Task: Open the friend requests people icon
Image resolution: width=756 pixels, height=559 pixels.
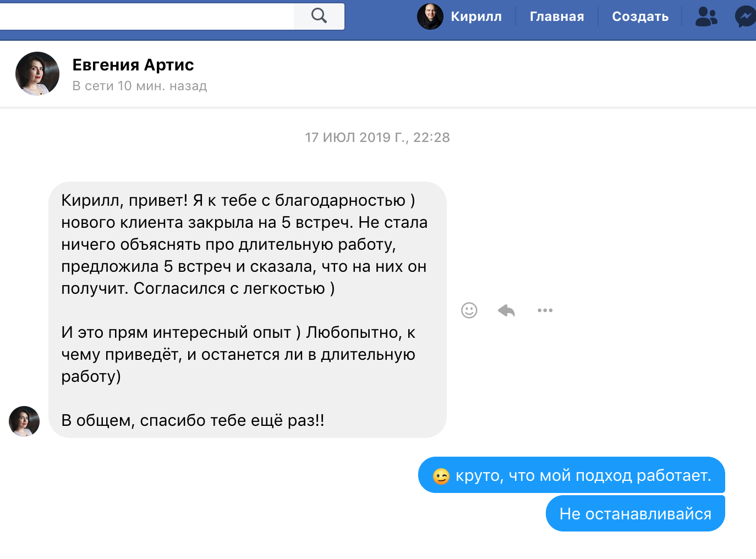Action: tap(706, 17)
